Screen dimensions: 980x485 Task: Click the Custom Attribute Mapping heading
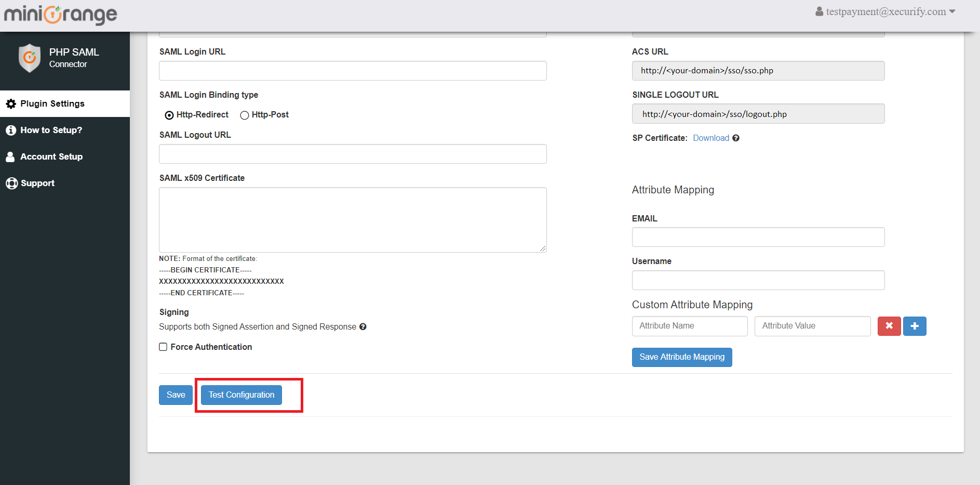point(692,305)
